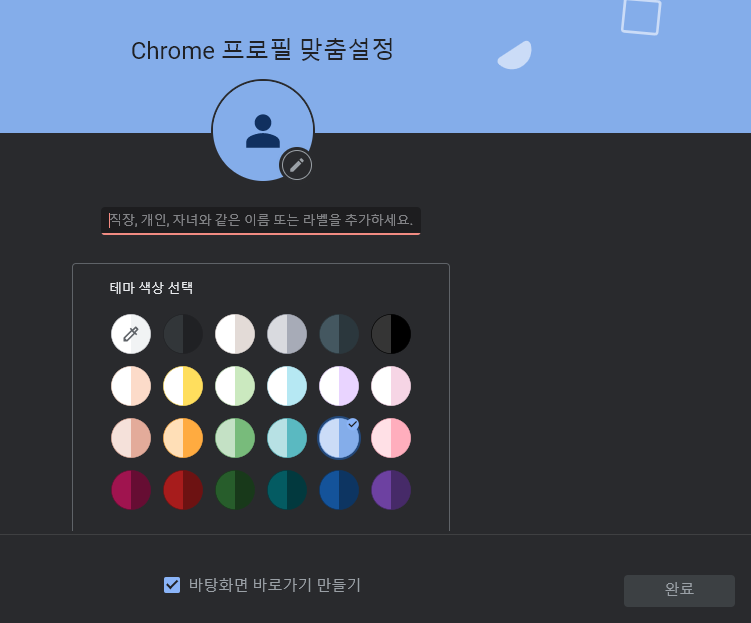This screenshot has height=623, width=751.
Task: Click the profile avatar picture
Action: (262, 130)
